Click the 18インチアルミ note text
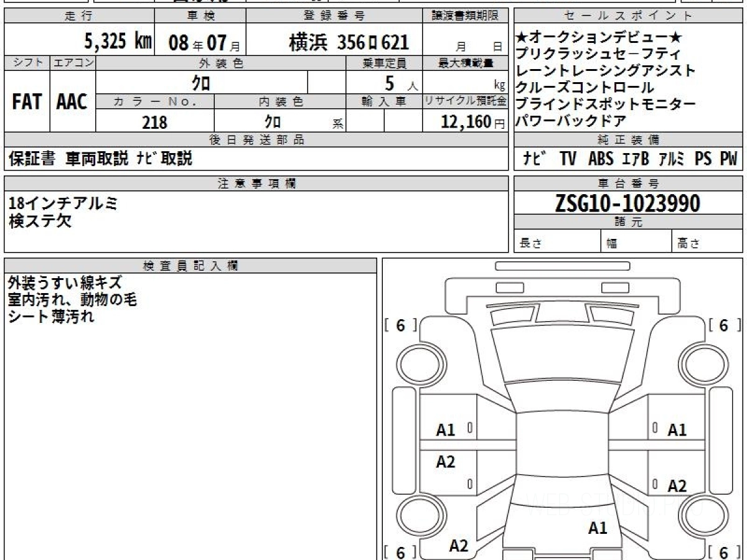Viewport: 747px width, 560px height. 63,203
